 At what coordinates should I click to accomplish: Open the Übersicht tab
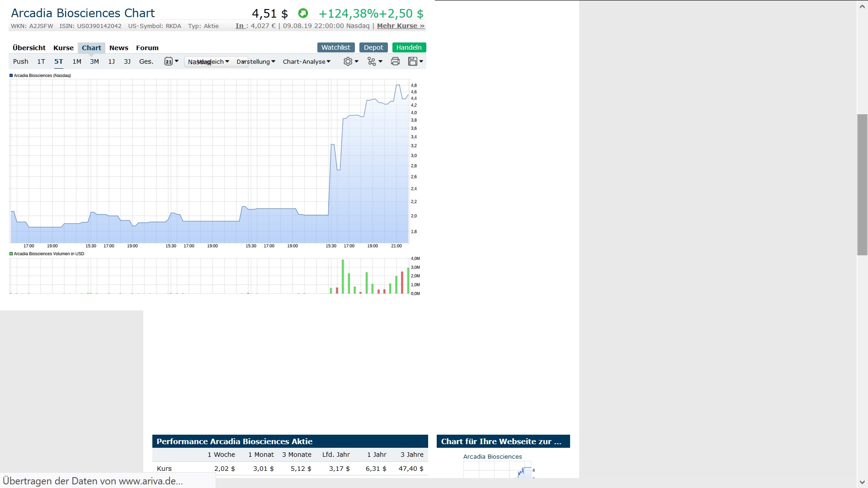(x=29, y=48)
